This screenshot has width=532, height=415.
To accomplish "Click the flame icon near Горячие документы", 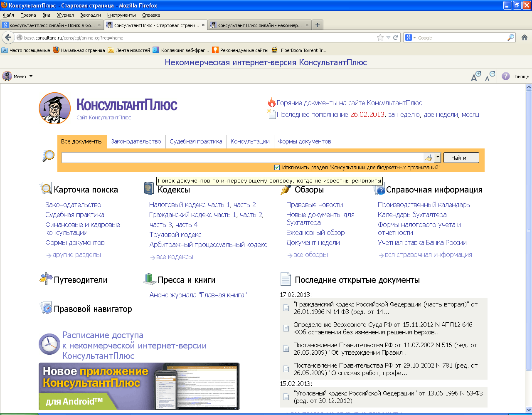I will point(271,102).
